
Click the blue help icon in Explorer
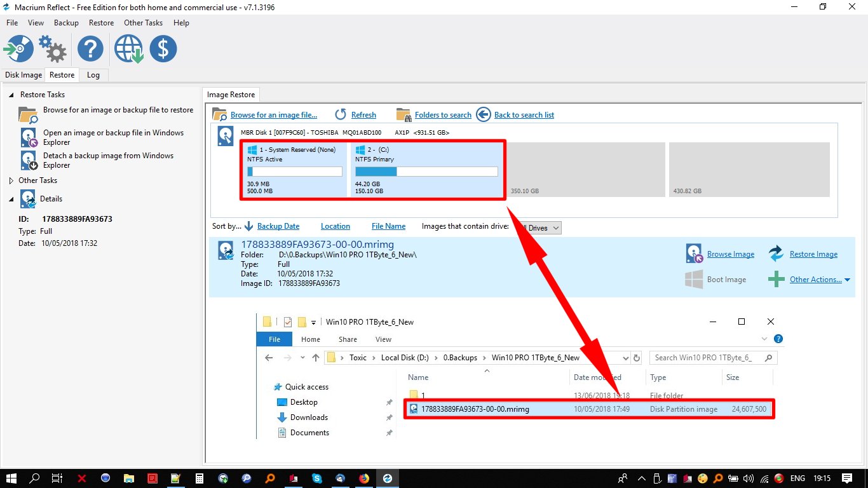click(778, 339)
